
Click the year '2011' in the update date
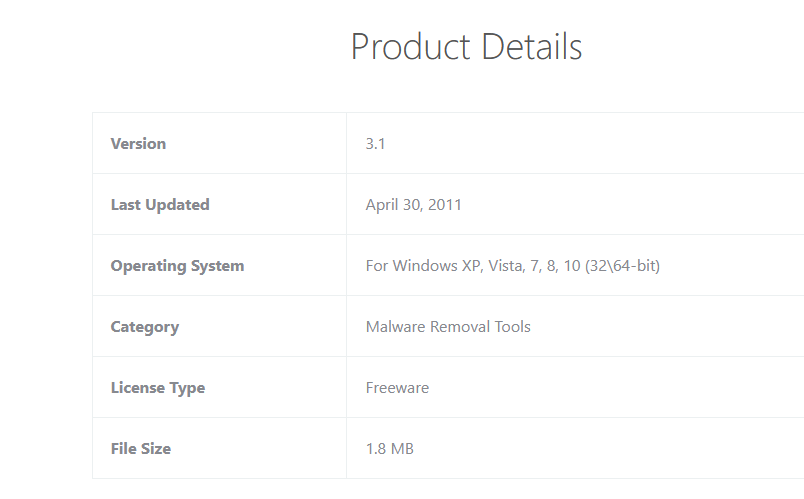tap(445, 205)
